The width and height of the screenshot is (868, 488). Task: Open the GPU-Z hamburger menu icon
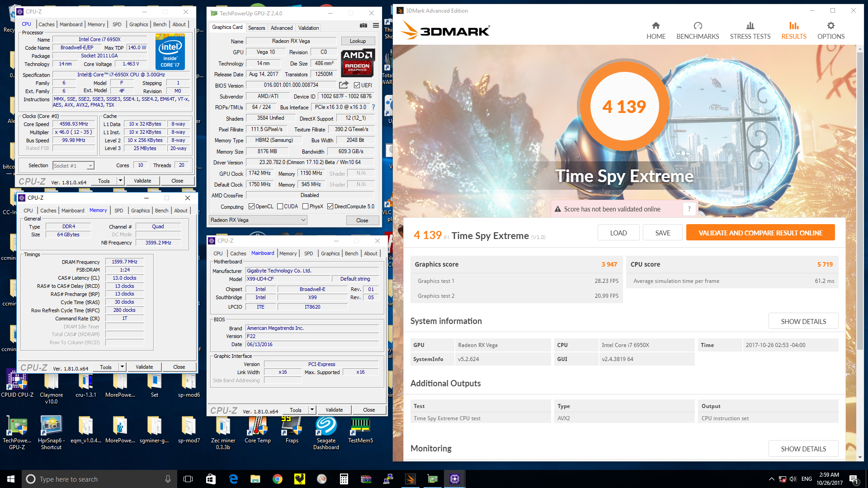376,25
